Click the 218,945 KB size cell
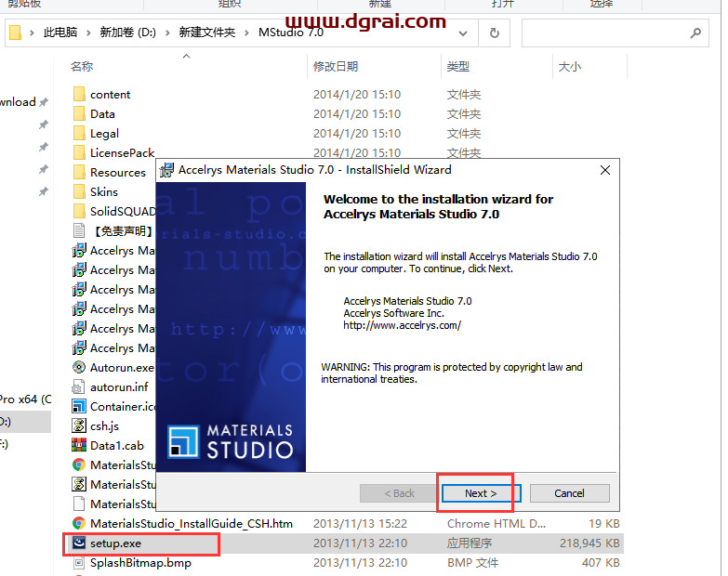The height and width of the screenshot is (576, 728). pos(589,543)
